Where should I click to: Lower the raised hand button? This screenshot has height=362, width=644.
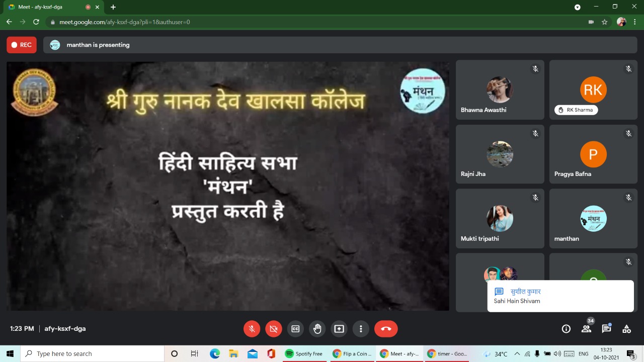click(317, 329)
